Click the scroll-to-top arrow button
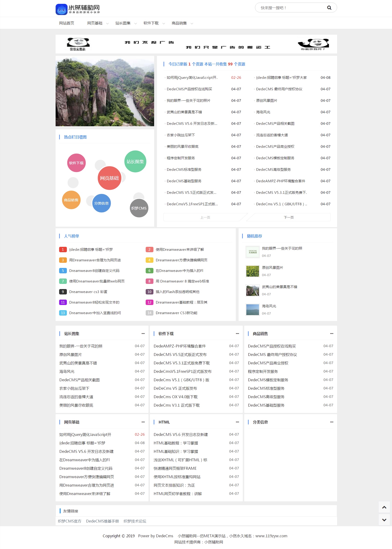This screenshot has width=392, height=549. tap(384, 507)
